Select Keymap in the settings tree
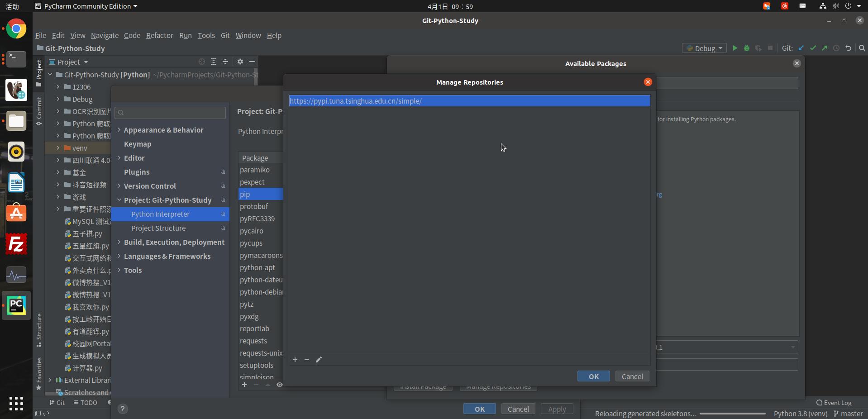The height and width of the screenshot is (419, 868). (138, 144)
